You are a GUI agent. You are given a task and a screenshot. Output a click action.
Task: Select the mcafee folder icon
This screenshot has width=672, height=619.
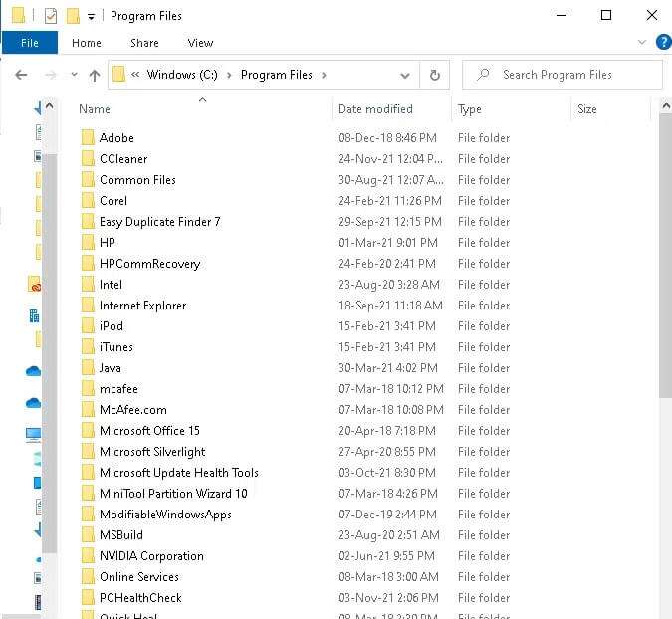(x=88, y=389)
